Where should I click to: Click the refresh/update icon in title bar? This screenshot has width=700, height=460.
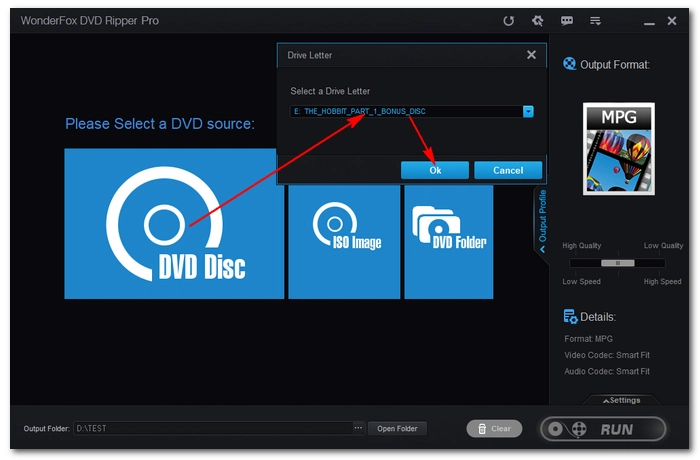coord(508,21)
